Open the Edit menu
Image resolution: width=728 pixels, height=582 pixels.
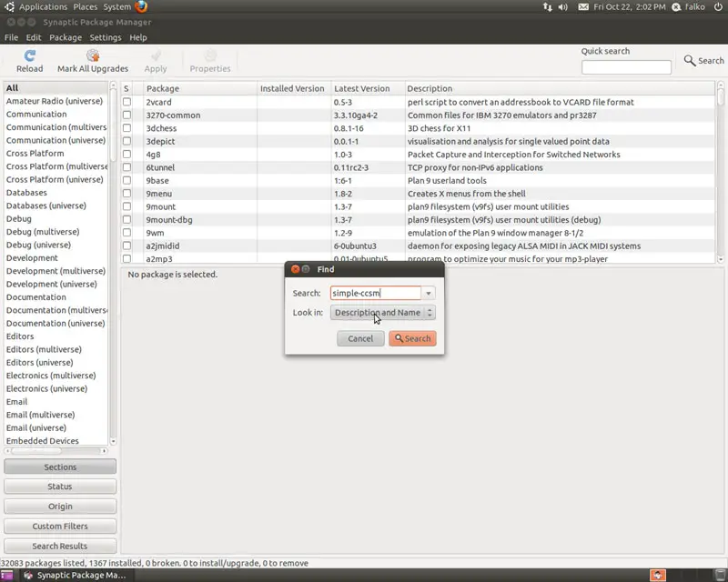coord(34,37)
